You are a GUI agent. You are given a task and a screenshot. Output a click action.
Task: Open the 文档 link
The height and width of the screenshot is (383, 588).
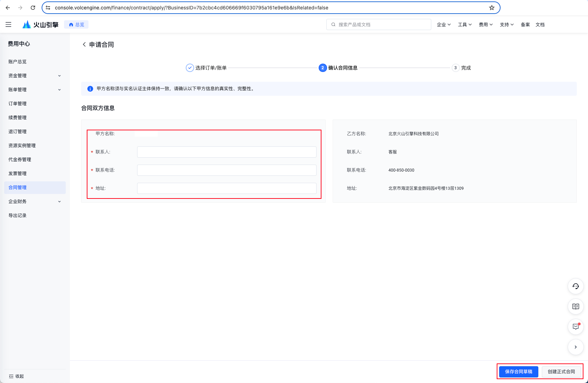pos(540,24)
